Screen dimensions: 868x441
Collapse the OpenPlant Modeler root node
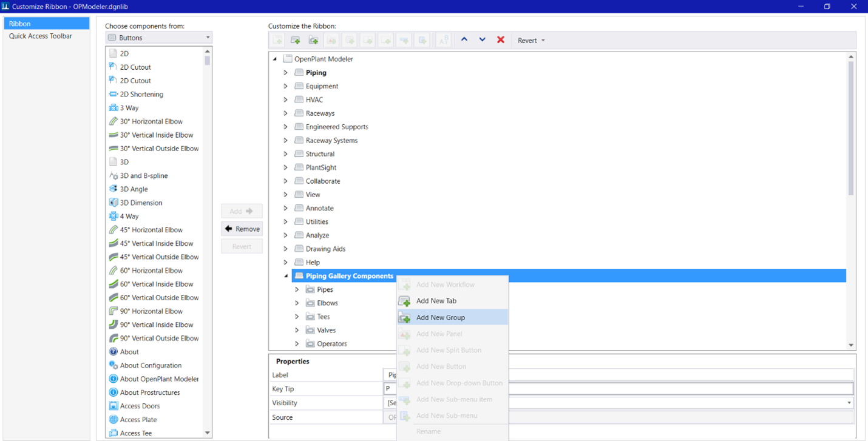point(274,59)
